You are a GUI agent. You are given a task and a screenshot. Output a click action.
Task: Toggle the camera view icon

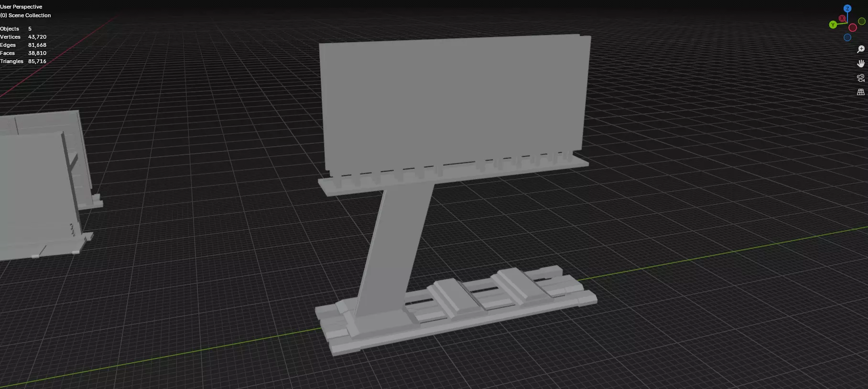861,78
